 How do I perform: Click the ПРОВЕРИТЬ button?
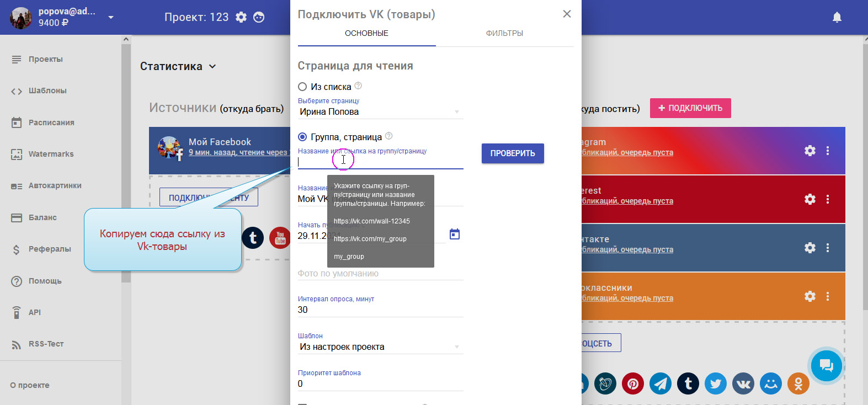click(513, 153)
